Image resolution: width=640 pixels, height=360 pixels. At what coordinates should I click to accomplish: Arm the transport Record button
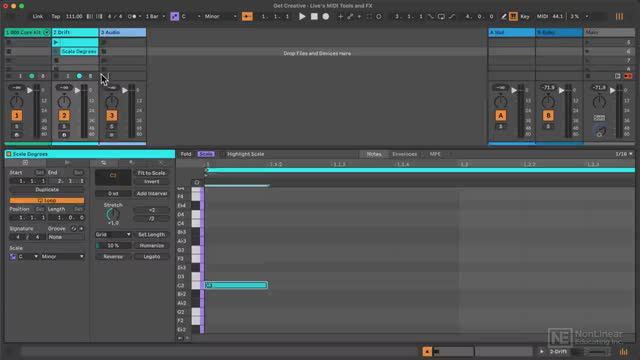[326, 16]
